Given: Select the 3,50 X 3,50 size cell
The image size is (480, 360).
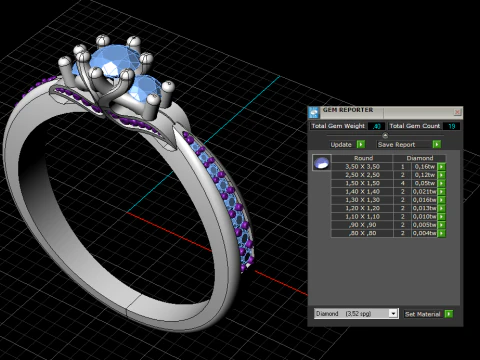Looking at the screenshot, I should pyautogui.click(x=362, y=167).
